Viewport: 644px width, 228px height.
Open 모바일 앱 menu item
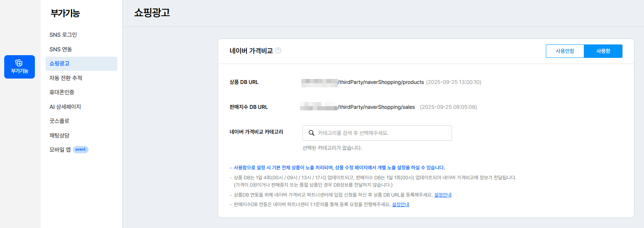pyautogui.click(x=60, y=150)
